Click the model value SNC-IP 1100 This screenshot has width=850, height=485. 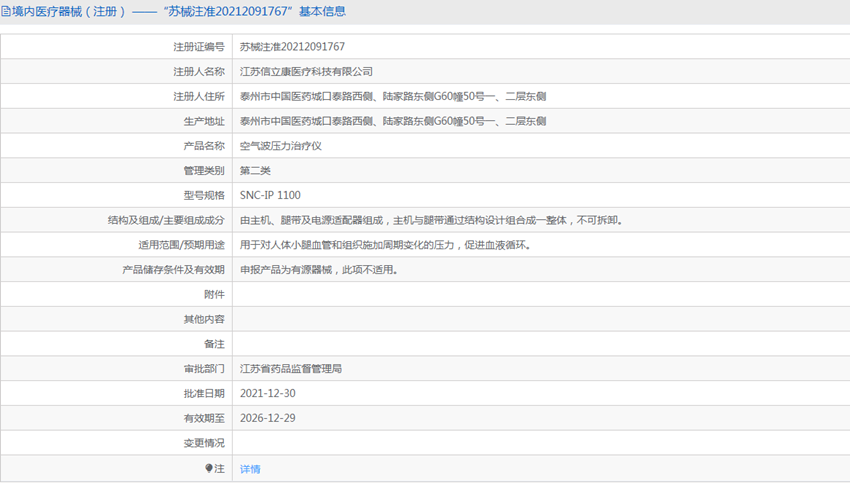[271, 196]
